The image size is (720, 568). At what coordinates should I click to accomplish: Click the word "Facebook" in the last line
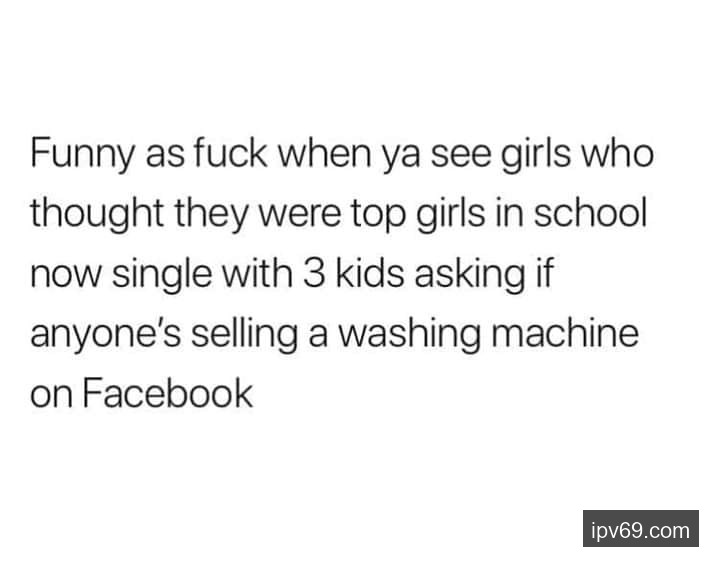[168, 394]
